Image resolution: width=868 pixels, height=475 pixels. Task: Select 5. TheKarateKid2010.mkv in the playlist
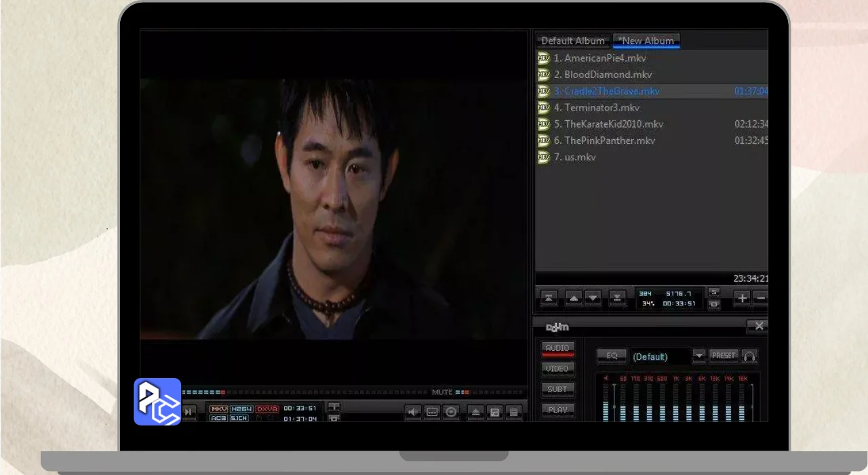pyautogui.click(x=614, y=124)
